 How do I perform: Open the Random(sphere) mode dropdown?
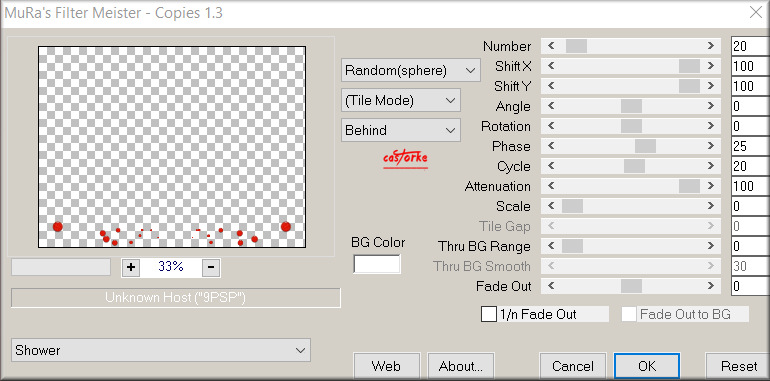pos(411,71)
